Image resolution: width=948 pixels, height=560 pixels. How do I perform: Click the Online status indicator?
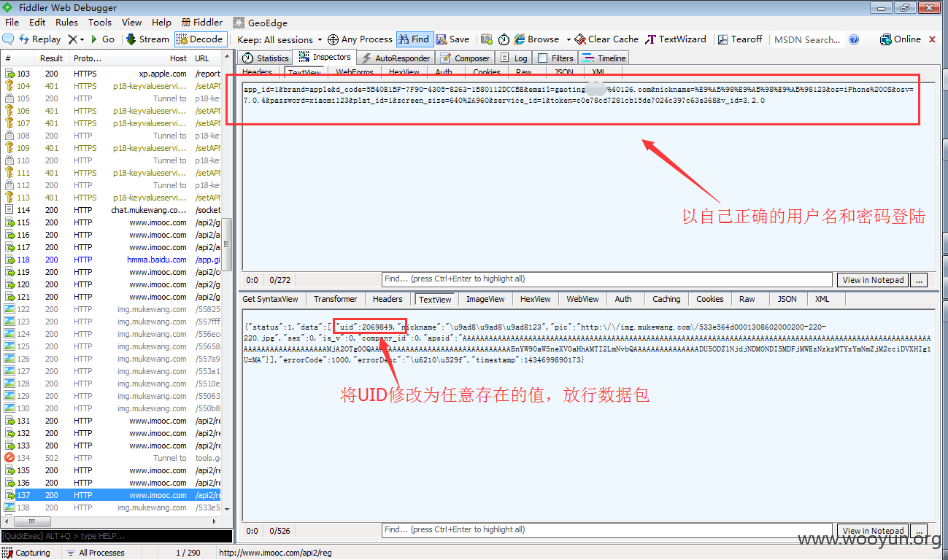901,39
